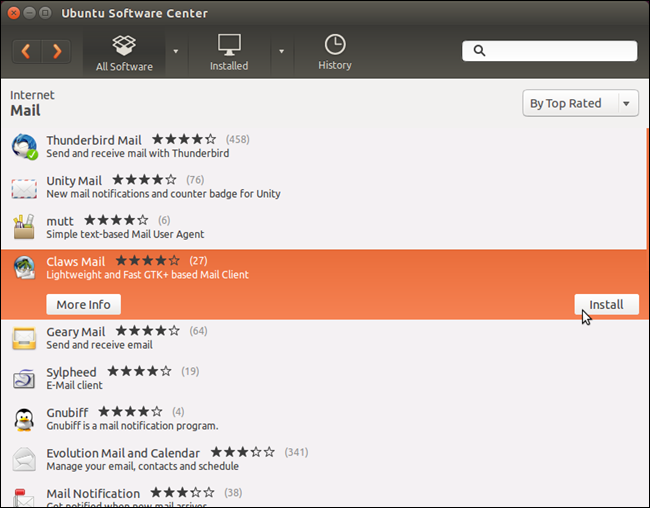The image size is (650, 508).
Task: Click the Geary Mail app icon
Action: tap(24, 338)
